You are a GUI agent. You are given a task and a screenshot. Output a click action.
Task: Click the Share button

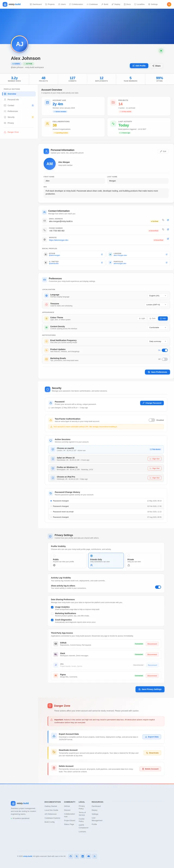click(x=157, y=66)
